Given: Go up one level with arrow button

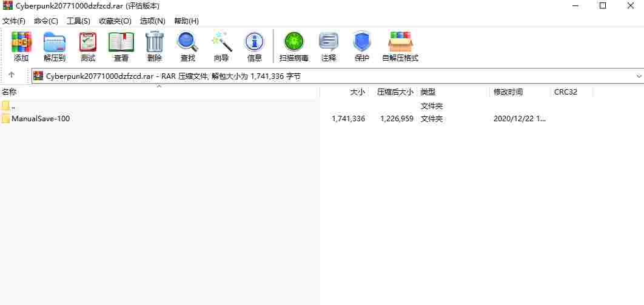Looking at the screenshot, I should [x=12, y=75].
